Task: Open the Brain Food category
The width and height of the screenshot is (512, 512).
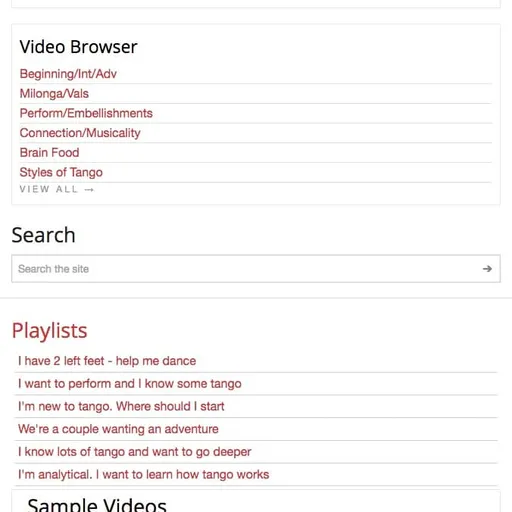Action: [49, 153]
